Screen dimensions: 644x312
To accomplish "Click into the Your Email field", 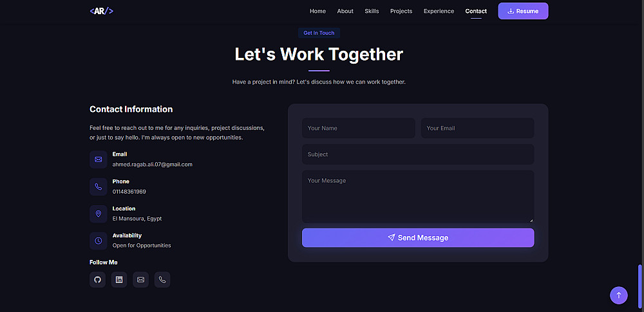I will 477,128.
